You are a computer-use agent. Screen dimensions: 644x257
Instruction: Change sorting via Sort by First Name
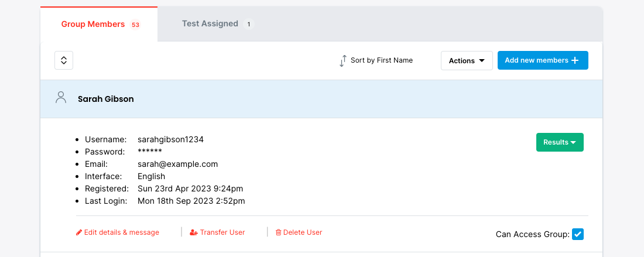coord(381,60)
